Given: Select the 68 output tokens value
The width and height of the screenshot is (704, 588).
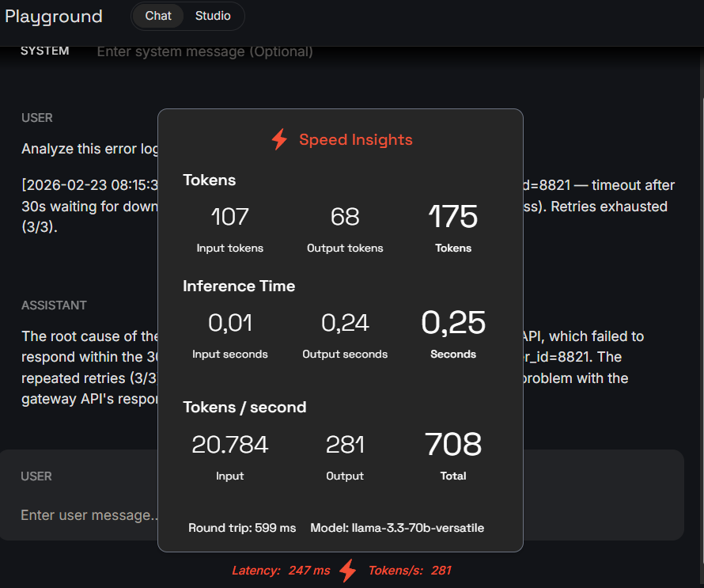Looking at the screenshot, I should pyautogui.click(x=345, y=217).
